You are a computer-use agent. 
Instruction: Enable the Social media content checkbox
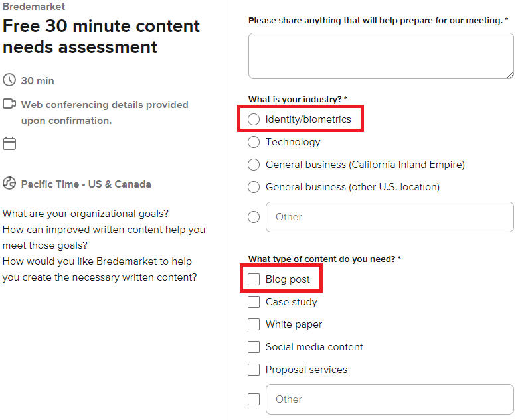pyautogui.click(x=254, y=347)
